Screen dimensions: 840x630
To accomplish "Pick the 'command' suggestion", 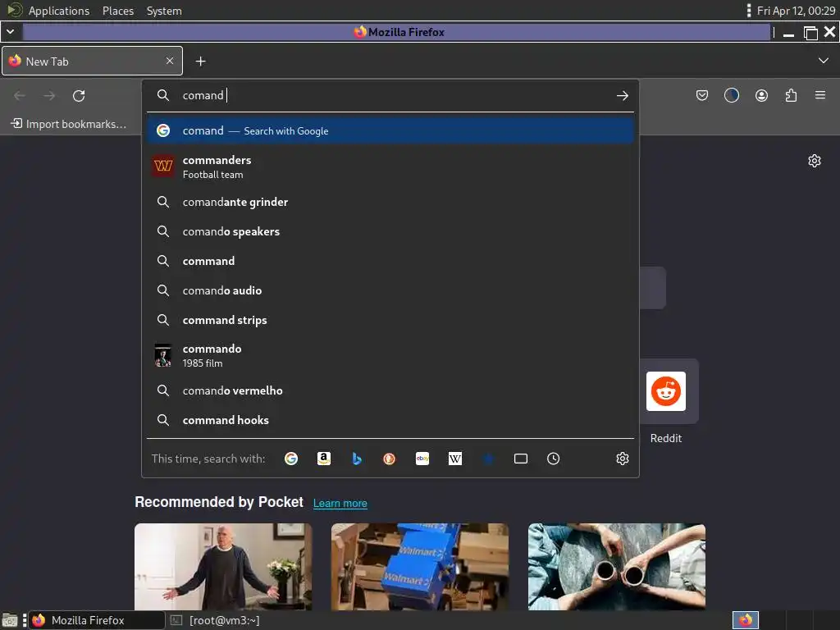I will (390, 261).
